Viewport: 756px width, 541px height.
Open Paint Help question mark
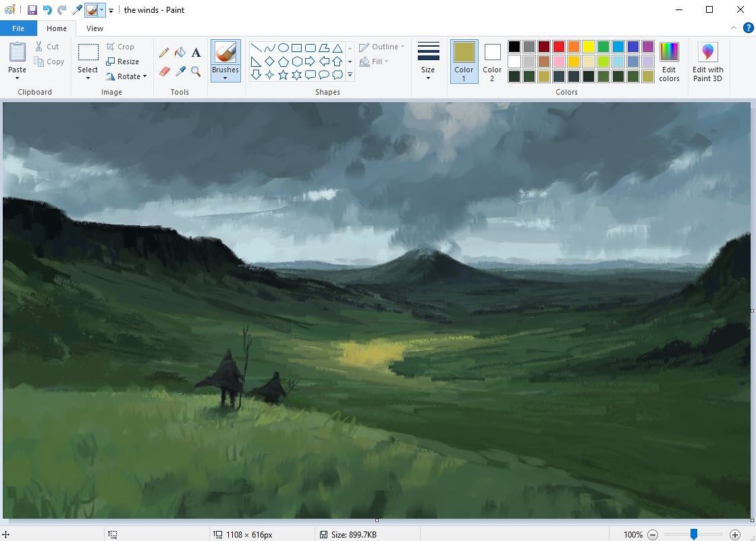coord(749,28)
